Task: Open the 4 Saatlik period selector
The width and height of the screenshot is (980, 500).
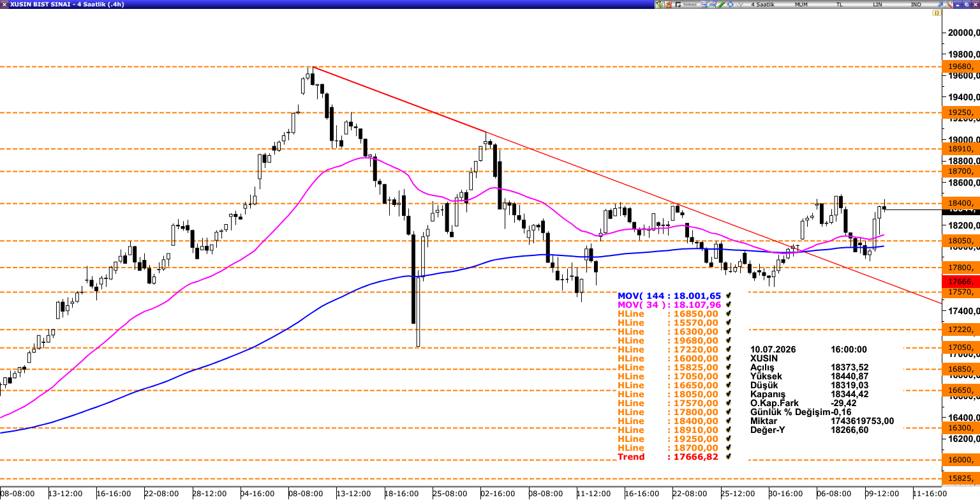Action: [762, 4]
